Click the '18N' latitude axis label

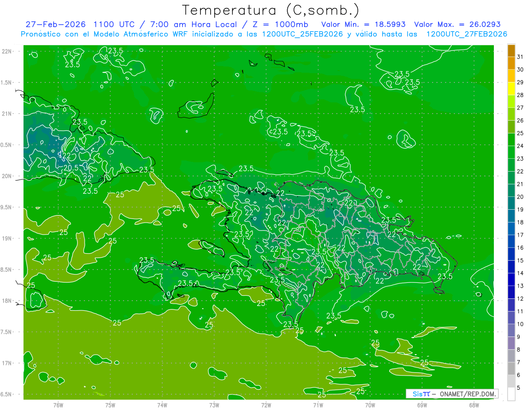coord(7,301)
